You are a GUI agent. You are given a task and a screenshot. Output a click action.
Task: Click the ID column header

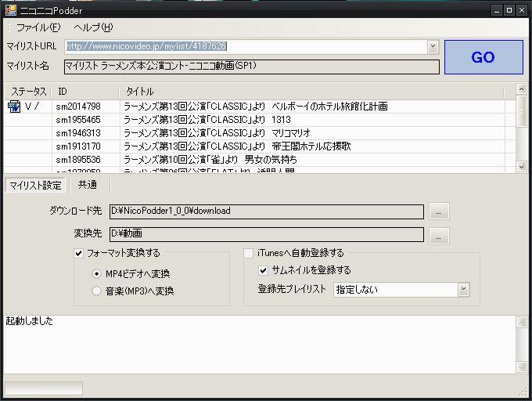85,92
